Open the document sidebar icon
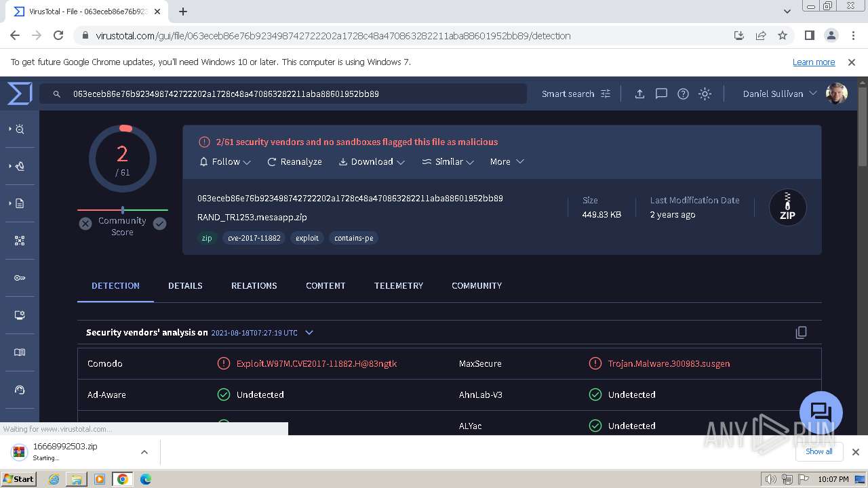This screenshot has width=868, height=488. [x=20, y=203]
